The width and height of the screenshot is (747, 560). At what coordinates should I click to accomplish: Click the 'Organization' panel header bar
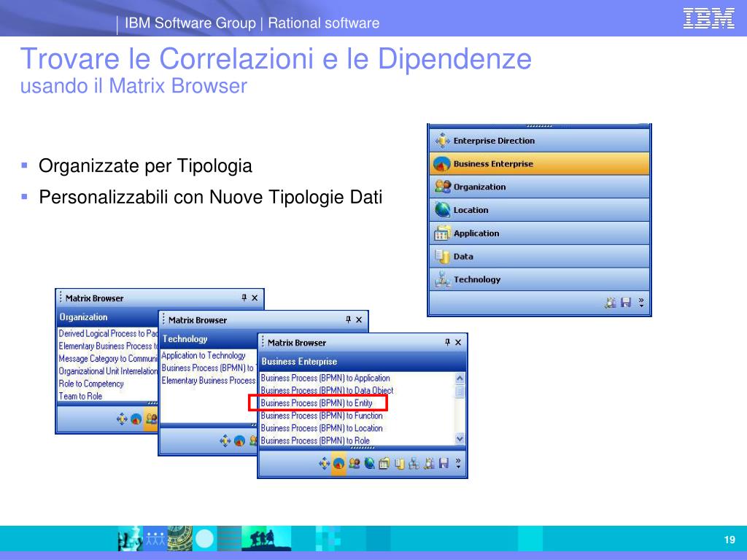(x=108, y=317)
